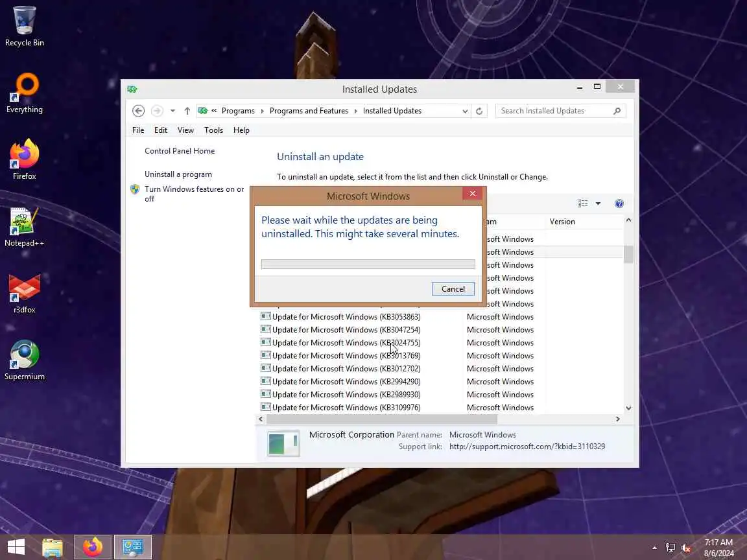Expand the arrow after Programs breadcrumb
Screen dimensions: 747x560
(x=262, y=111)
